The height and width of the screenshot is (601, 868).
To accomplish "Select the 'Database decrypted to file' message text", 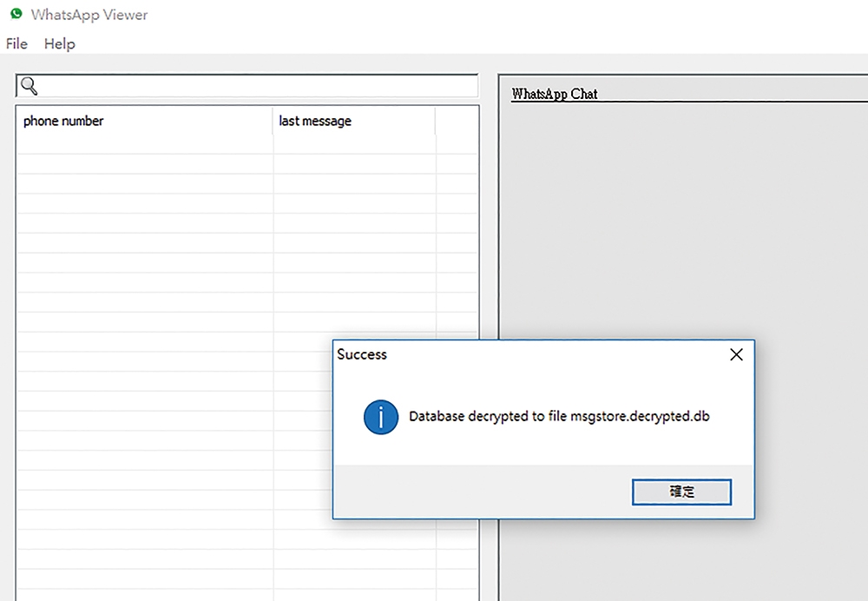I will point(559,417).
